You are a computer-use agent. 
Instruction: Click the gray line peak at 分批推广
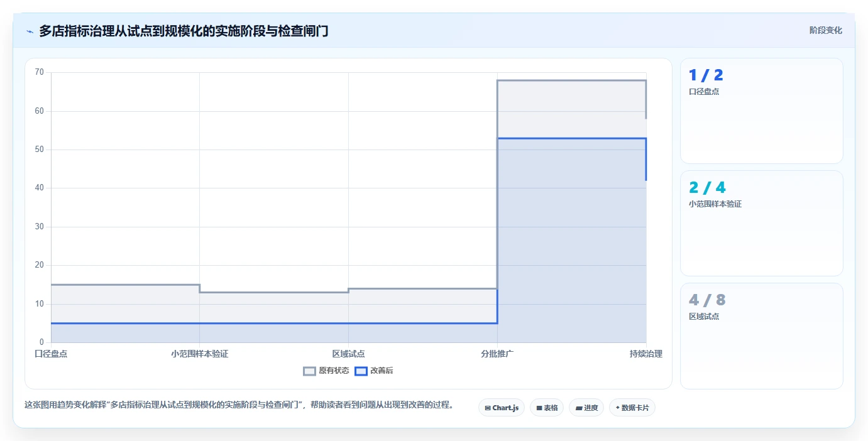tap(497, 80)
